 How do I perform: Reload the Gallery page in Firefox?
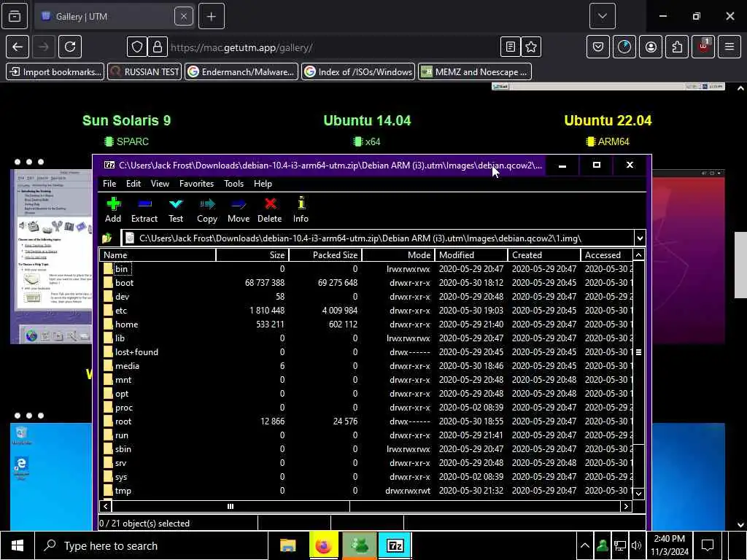coord(70,47)
